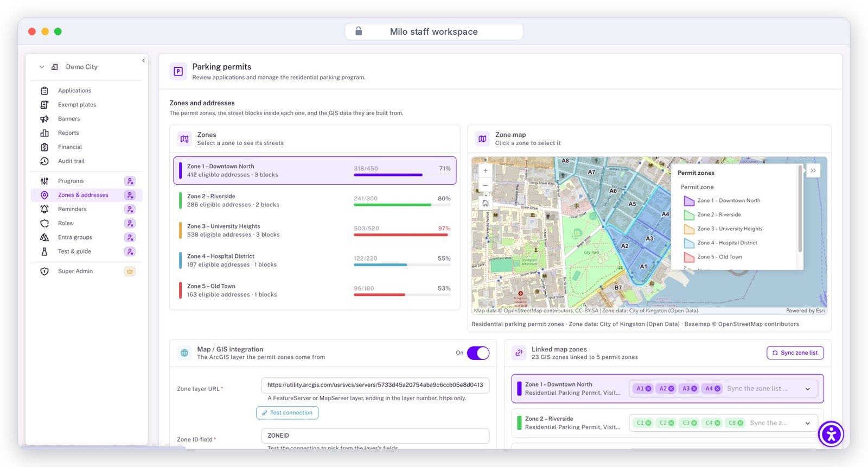Zoom in on the zone map
This screenshot has width=868, height=467.
pos(486,171)
